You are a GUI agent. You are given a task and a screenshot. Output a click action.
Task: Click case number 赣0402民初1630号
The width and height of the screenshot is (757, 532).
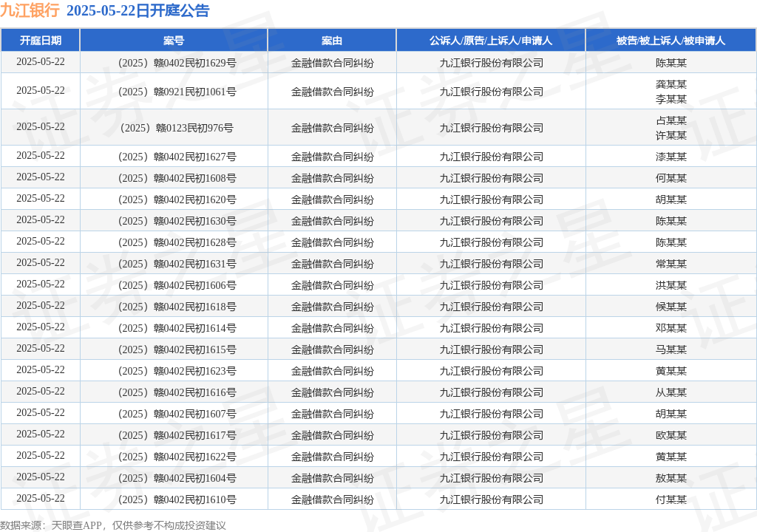195,221
